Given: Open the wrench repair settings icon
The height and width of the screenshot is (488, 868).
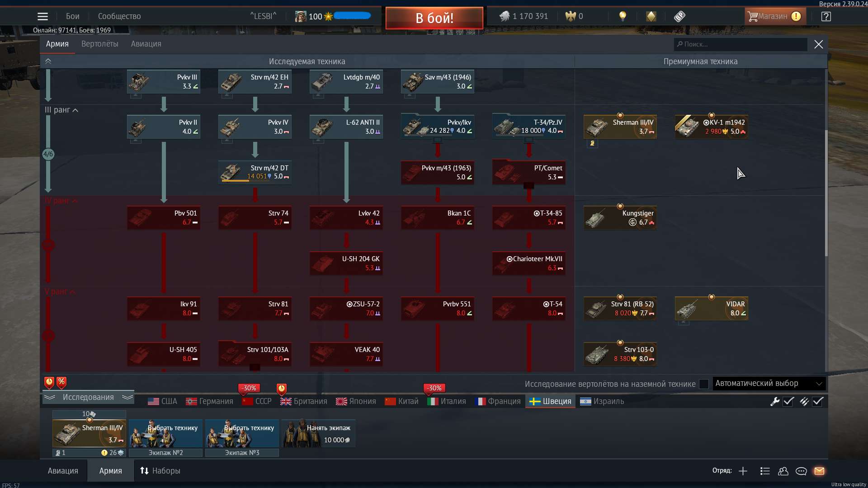Looking at the screenshot, I should click(x=775, y=401).
